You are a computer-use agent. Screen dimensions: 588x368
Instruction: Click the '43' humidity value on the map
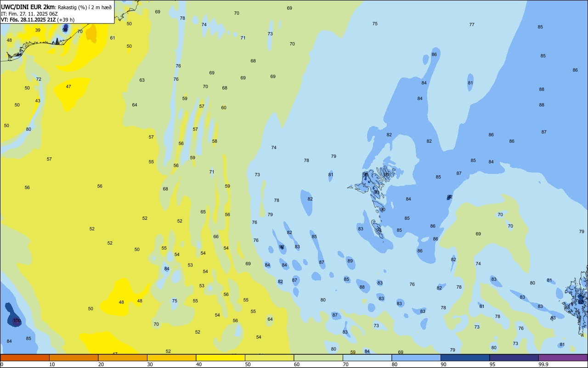[38, 101]
